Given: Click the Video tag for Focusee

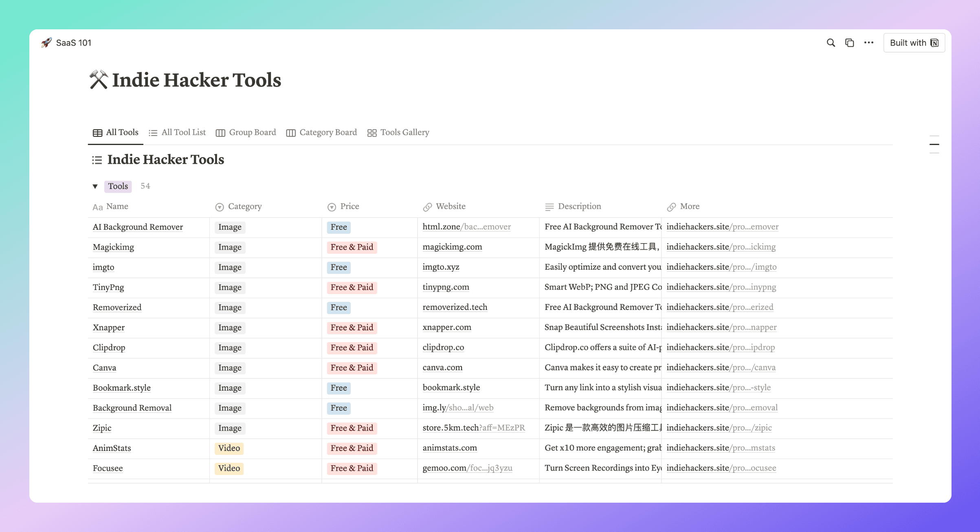Looking at the screenshot, I should 229,468.
